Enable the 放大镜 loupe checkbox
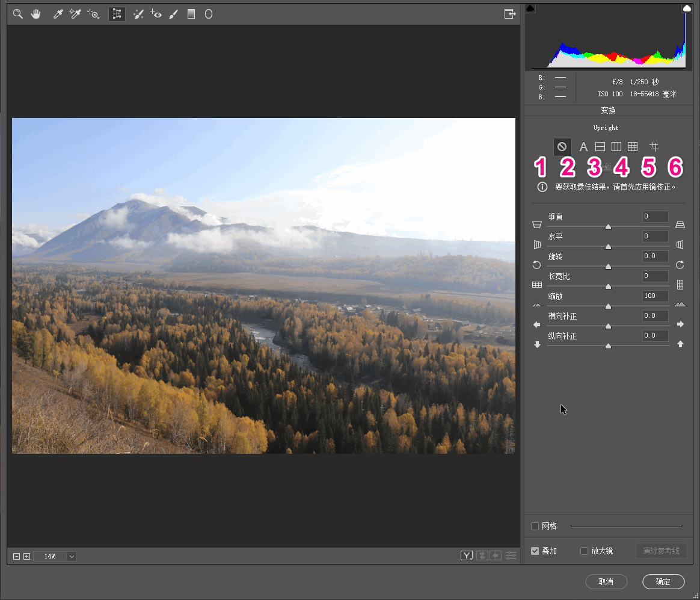Image resolution: width=700 pixels, height=600 pixels. tap(584, 551)
